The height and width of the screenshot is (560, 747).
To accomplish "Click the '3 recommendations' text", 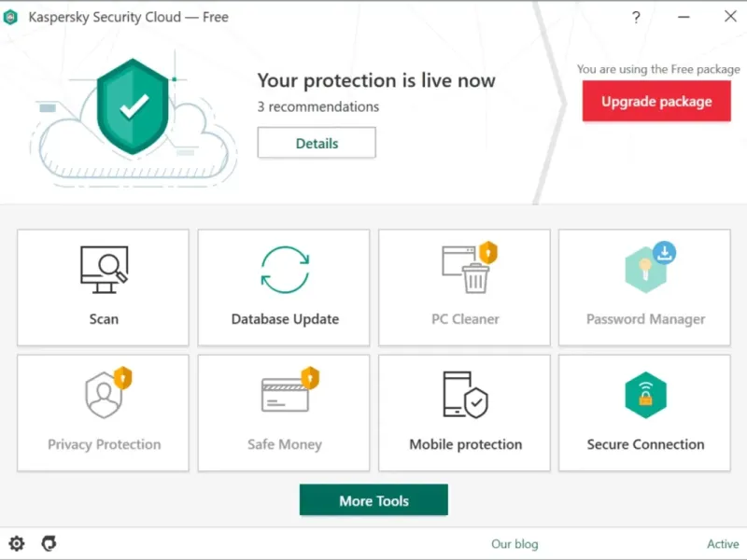I will (318, 106).
